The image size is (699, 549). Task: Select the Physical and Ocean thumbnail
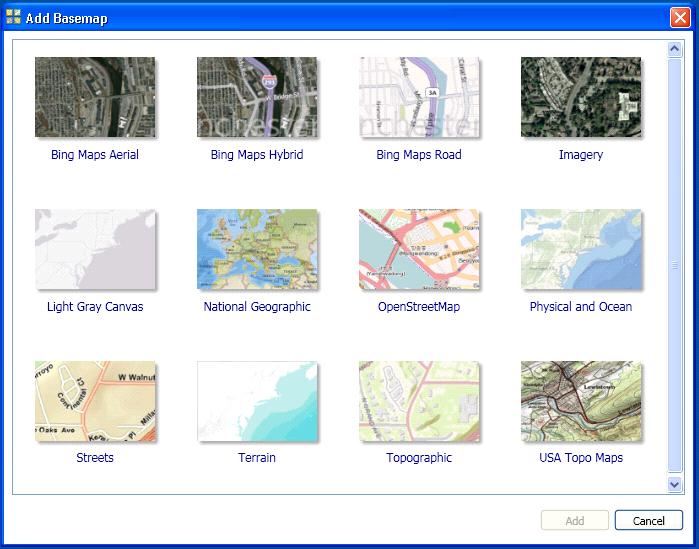coord(581,249)
